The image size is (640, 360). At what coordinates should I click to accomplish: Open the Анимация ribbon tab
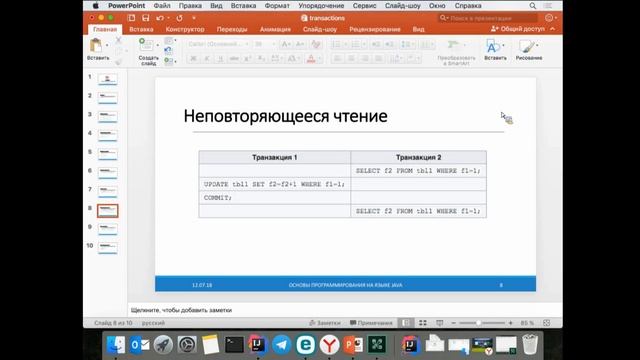pyautogui.click(x=275, y=29)
